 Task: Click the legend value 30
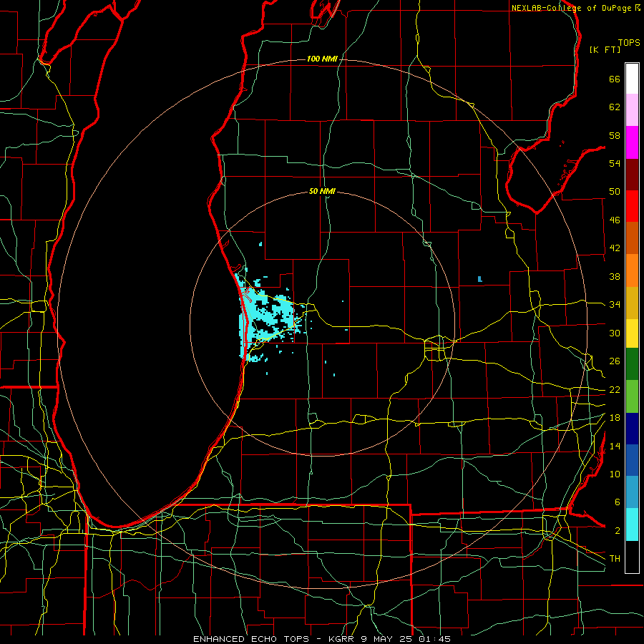tap(615, 333)
